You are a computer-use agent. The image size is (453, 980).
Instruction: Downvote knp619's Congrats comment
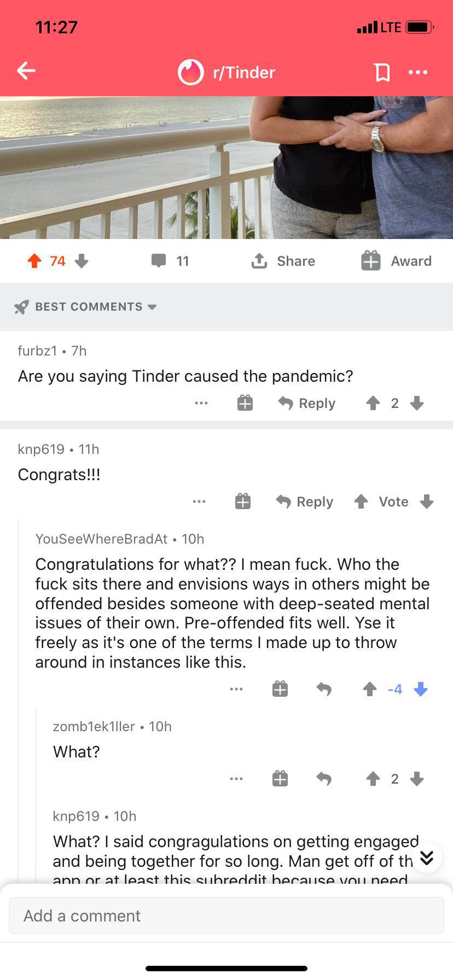427,501
